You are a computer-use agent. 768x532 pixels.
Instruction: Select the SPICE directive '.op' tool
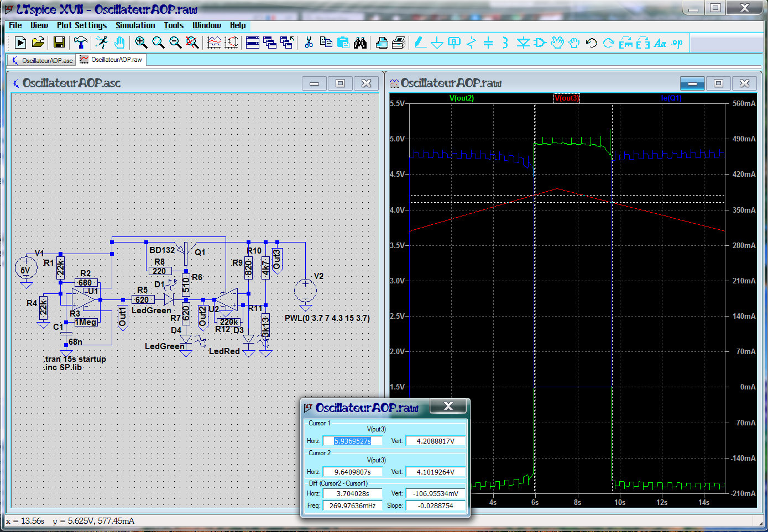(x=677, y=43)
